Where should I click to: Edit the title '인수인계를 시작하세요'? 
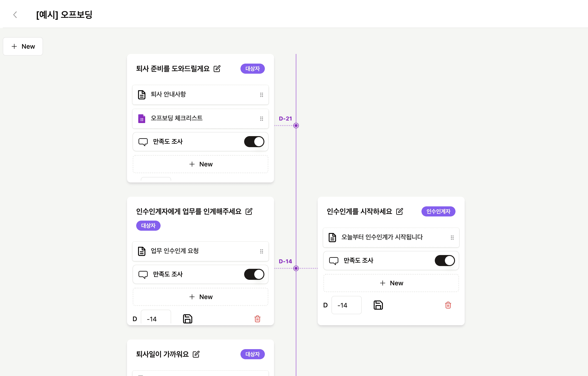click(400, 211)
